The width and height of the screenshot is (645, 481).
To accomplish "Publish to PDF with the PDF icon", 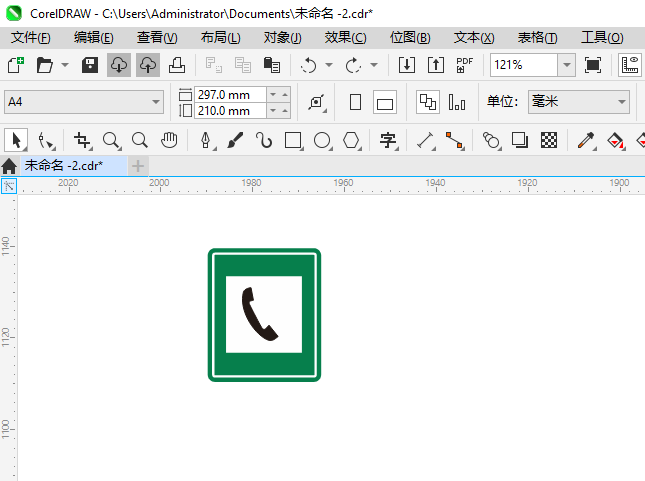I will click(464, 65).
